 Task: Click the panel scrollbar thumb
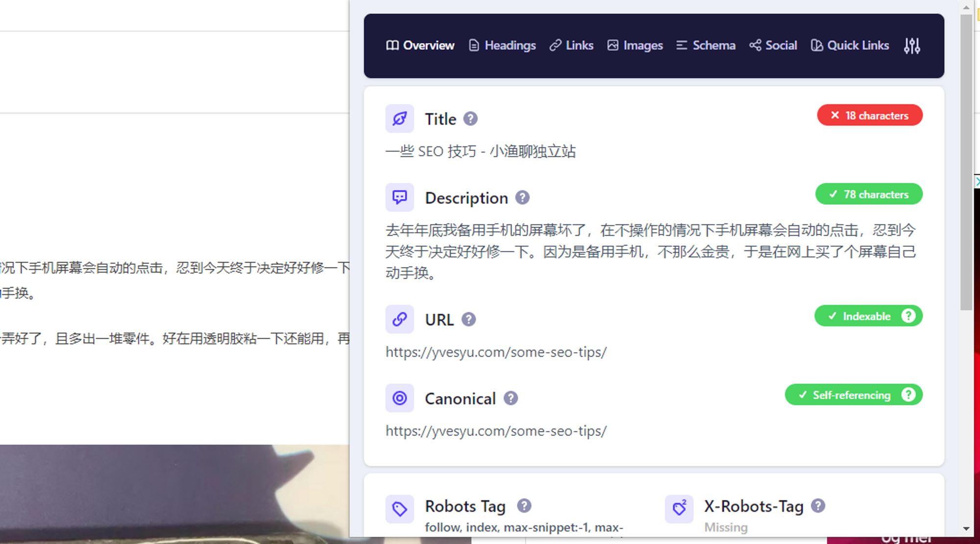(x=966, y=162)
